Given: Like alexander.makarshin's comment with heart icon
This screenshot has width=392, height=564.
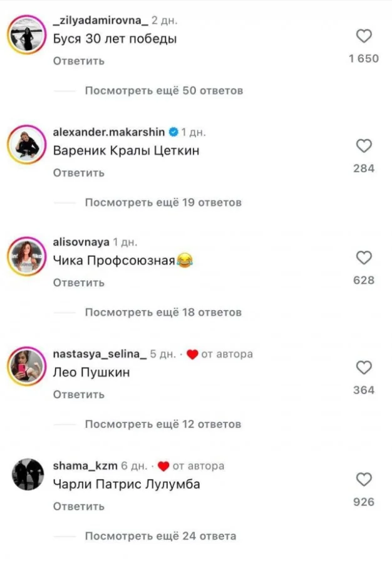Looking at the screenshot, I should (x=364, y=146).
